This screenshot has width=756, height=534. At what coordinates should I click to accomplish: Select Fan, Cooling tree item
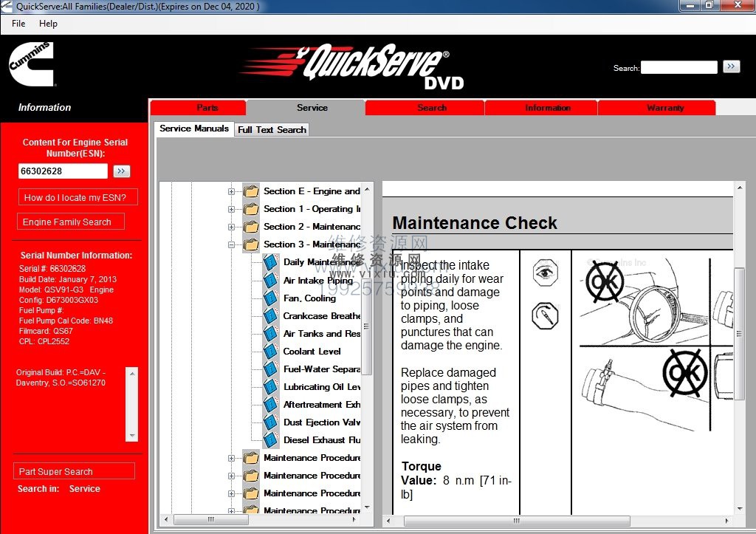[309, 298]
